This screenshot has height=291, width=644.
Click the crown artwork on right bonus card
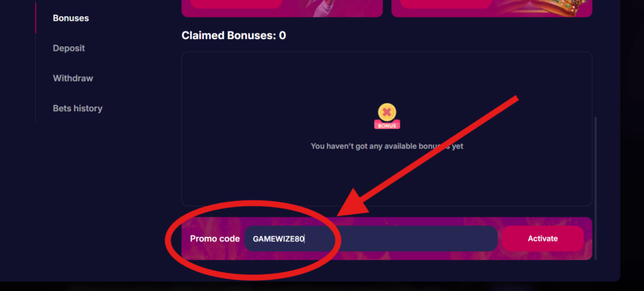click(569, 9)
